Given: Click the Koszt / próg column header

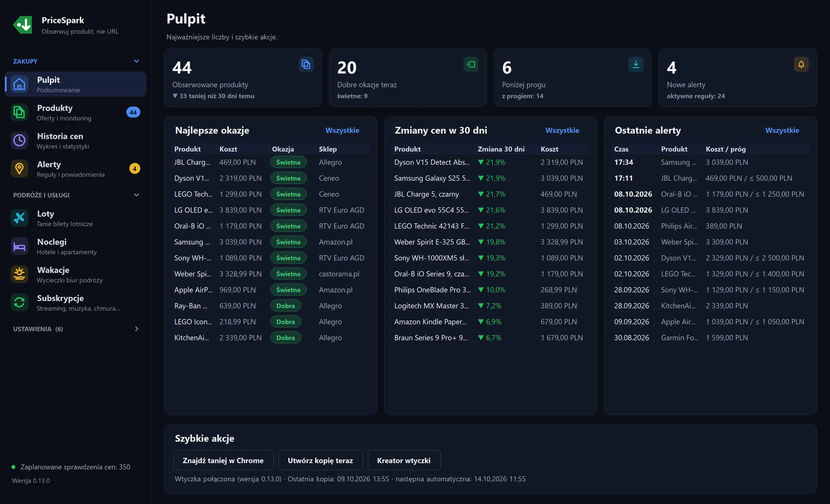Looking at the screenshot, I should (726, 149).
